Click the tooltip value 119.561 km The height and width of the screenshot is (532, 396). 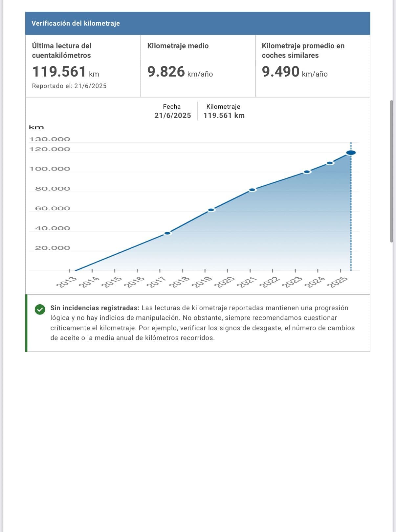click(x=224, y=115)
